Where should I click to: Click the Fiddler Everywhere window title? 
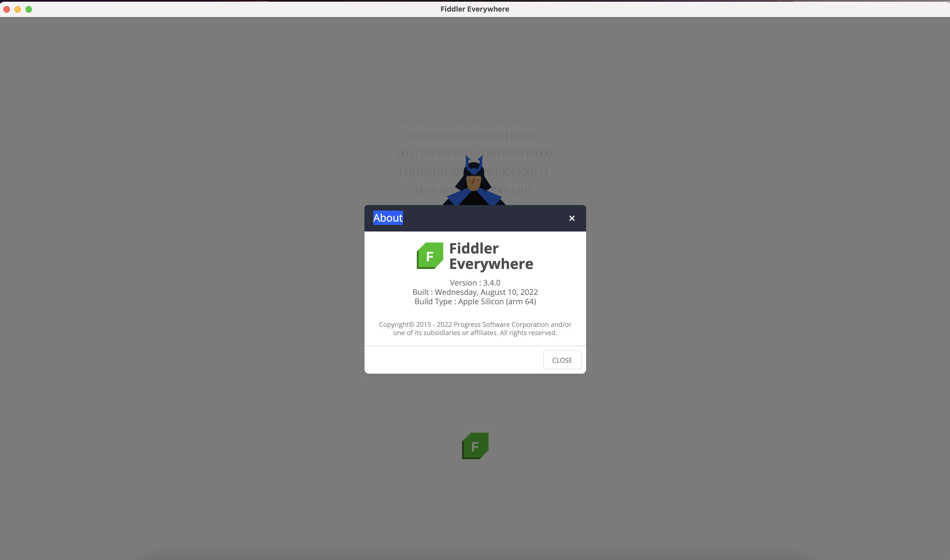pyautogui.click(x=475, y=9)
